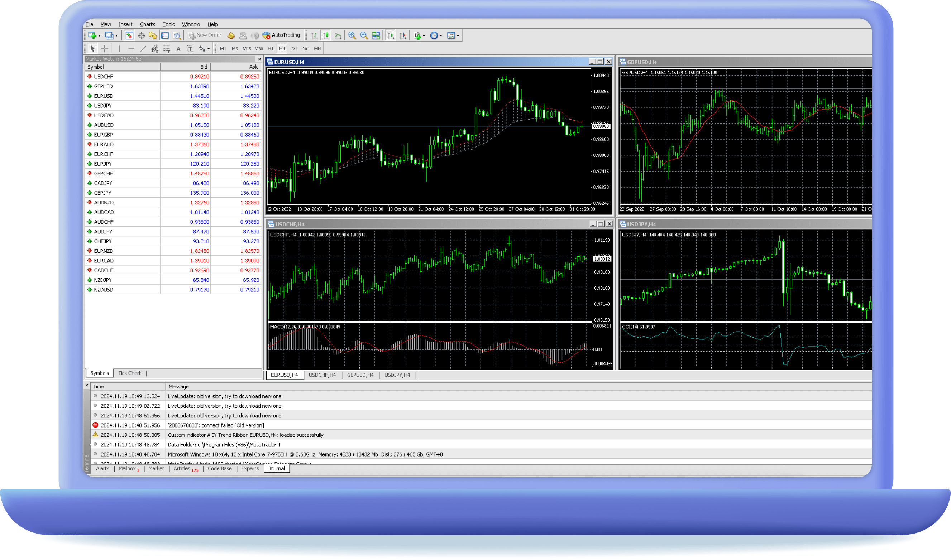Expand the Arrows objects dropdown

[209, 49]
